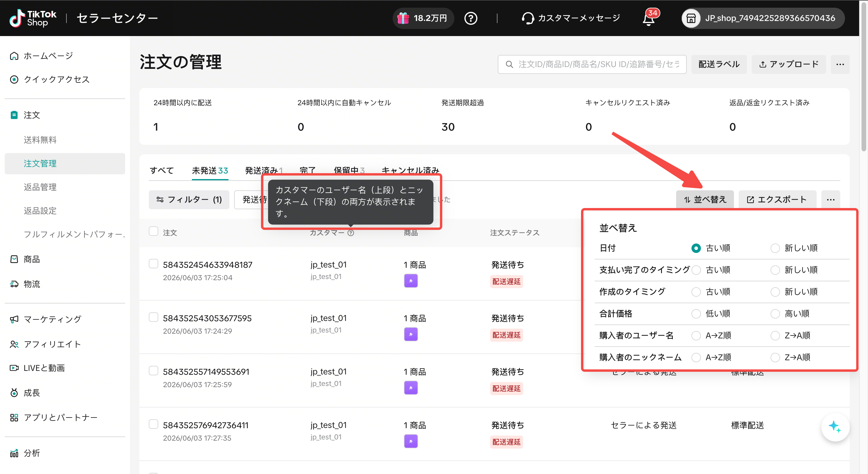Open フィルター (1) filter panel
Image resolution: width=868 pixels, height=474 pixels.
click(x=189, y=199)
